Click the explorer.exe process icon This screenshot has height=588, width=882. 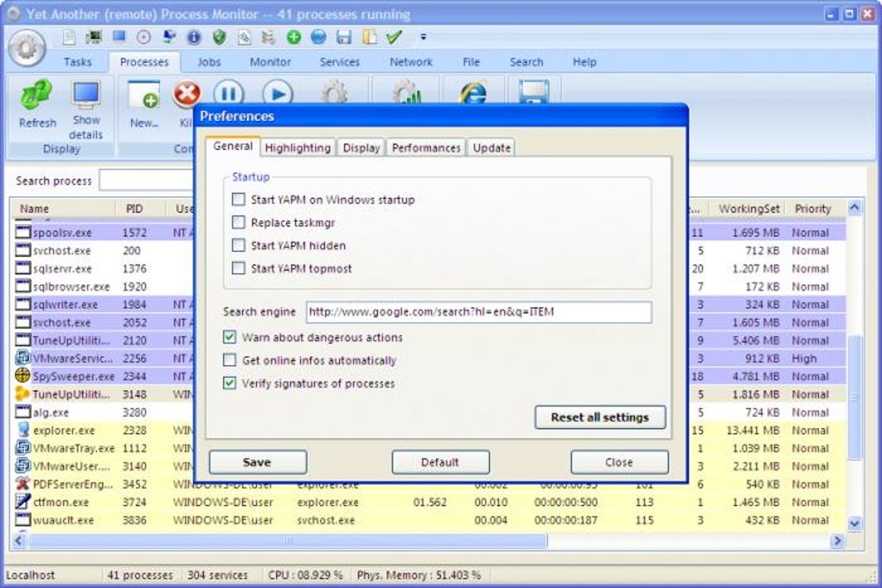pos(23,430)
